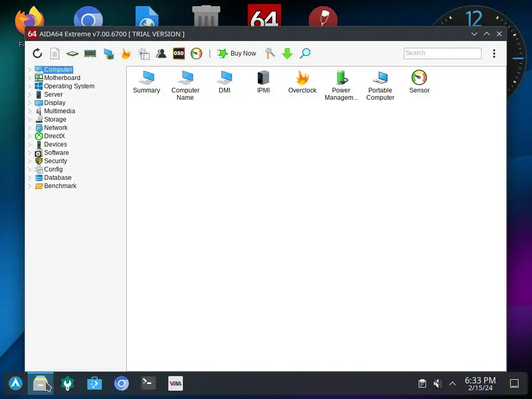Open the Computer Name page icon

185,86
